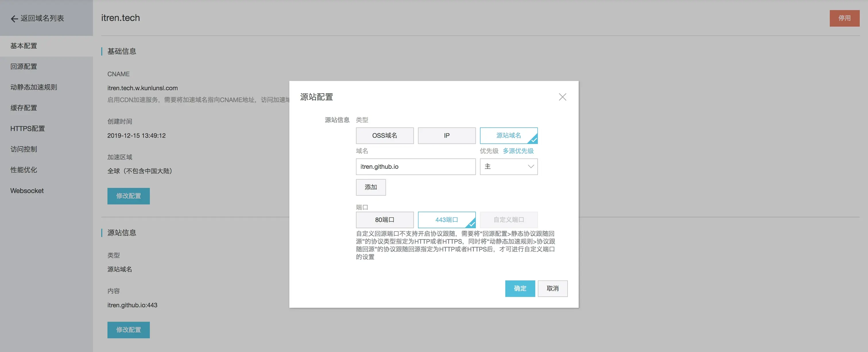Click the back arrow to return to domain list
Viewport: 868px width, 352px height.
(14, 19)
